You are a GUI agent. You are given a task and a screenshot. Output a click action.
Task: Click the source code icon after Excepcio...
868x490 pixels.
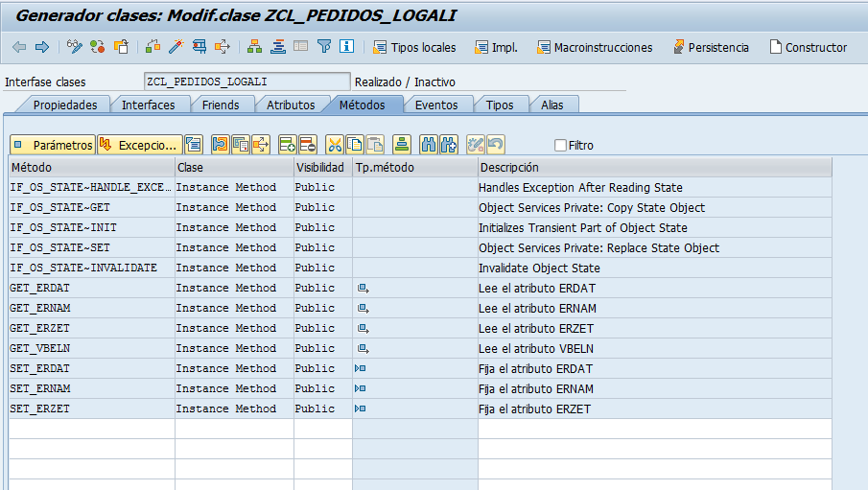pyautogui.click(x=194, y=145)
